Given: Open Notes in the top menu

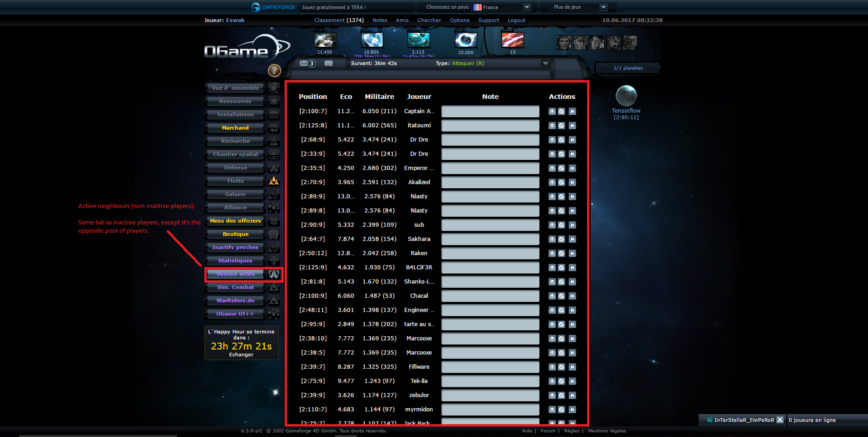Looking at the screenshot, I should tap(379, 20).
